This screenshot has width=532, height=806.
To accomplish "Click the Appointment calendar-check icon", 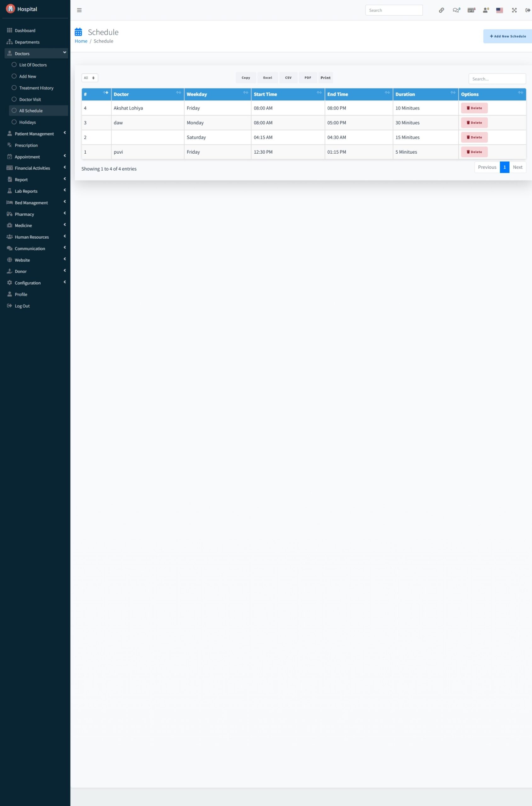I will [9, 156].
